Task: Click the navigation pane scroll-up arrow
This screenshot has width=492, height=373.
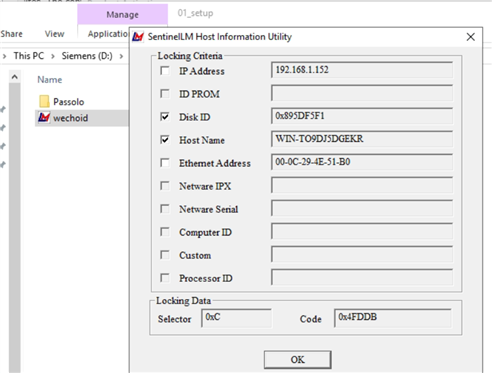Action: 15,77
